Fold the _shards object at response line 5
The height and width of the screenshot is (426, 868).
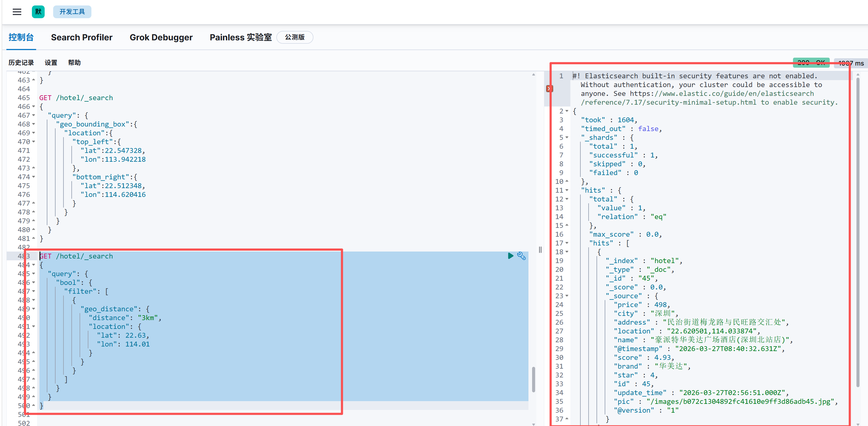click(x=567, y=137)
